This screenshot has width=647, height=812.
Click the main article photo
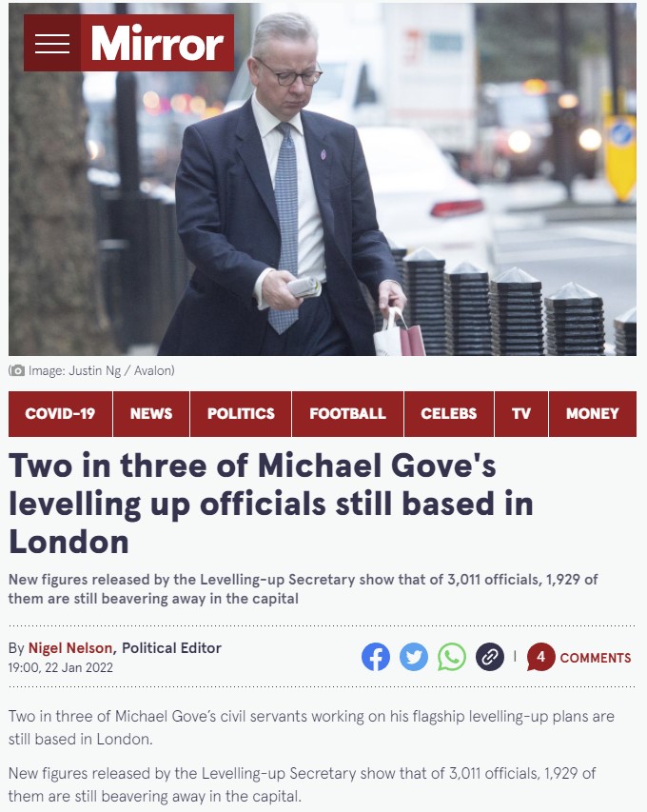pyautogui.click(x=323, y=179)
